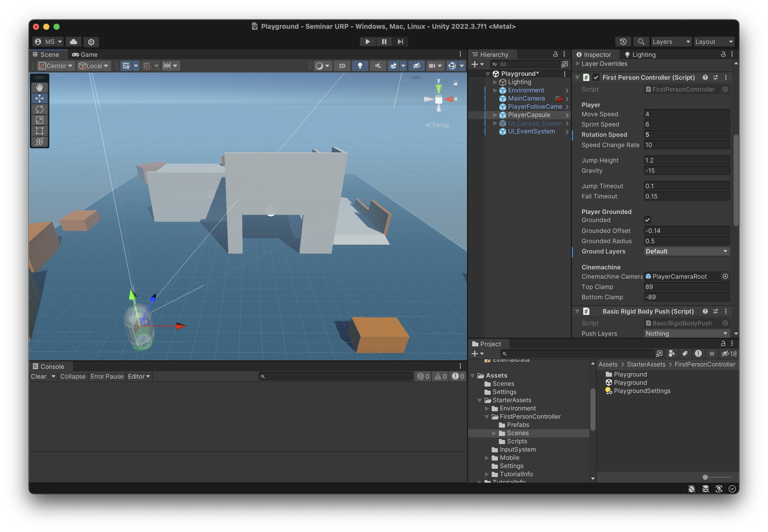This screenshot has width=768, height=532.
Task: Open First Person Controller help icon
Action: coord(705,77)
